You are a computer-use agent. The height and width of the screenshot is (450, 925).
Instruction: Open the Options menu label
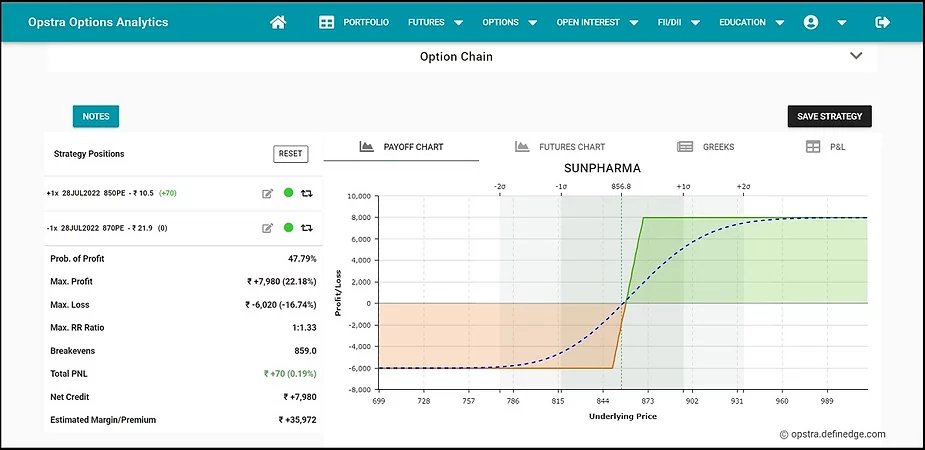click(500, 22)
